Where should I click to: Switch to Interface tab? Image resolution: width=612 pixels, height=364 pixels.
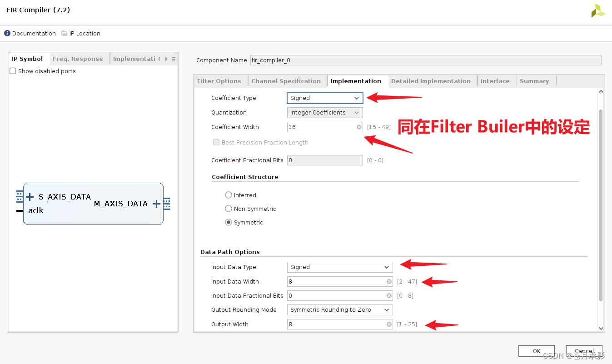(x=495, y=81)
